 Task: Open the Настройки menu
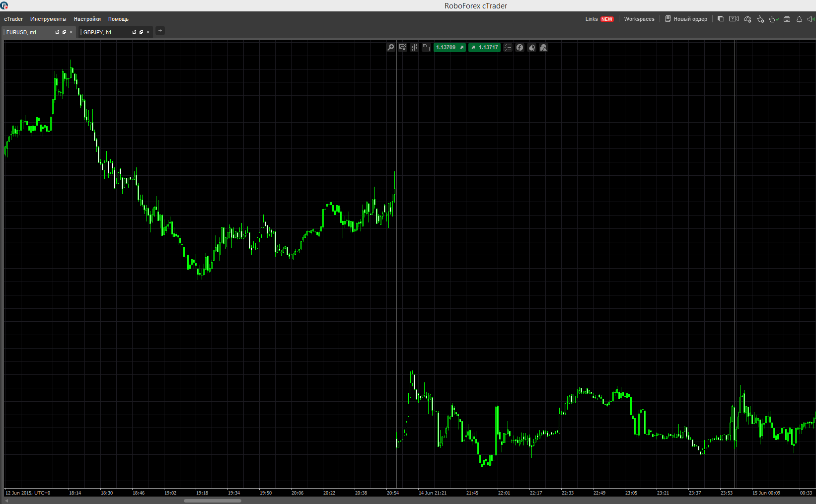[x=87, y=19]
